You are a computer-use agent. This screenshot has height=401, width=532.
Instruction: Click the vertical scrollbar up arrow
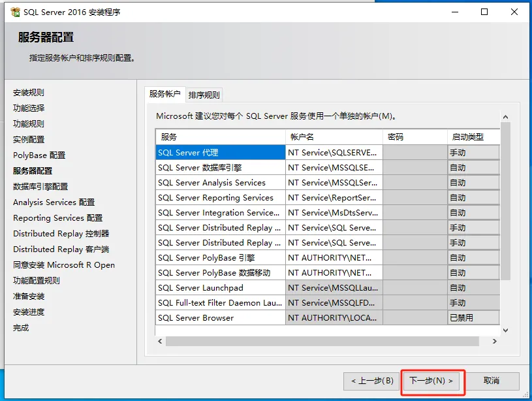[x=505, y=117]
